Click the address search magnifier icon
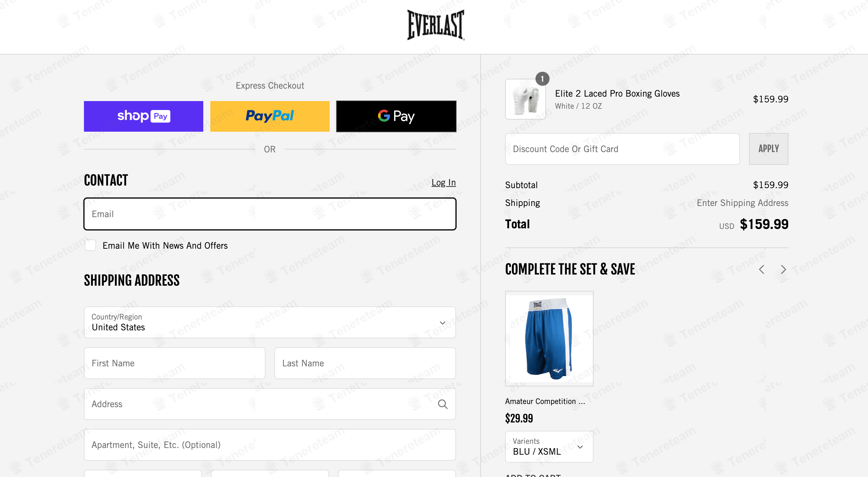868x477 pixels. coord(442,404)
